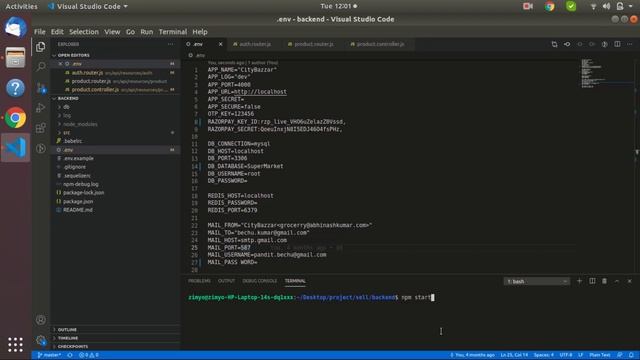Screen dimensions: 640x360
Task: Open the Accounts icon in activity bar
Action: click(x=40, y=320)
